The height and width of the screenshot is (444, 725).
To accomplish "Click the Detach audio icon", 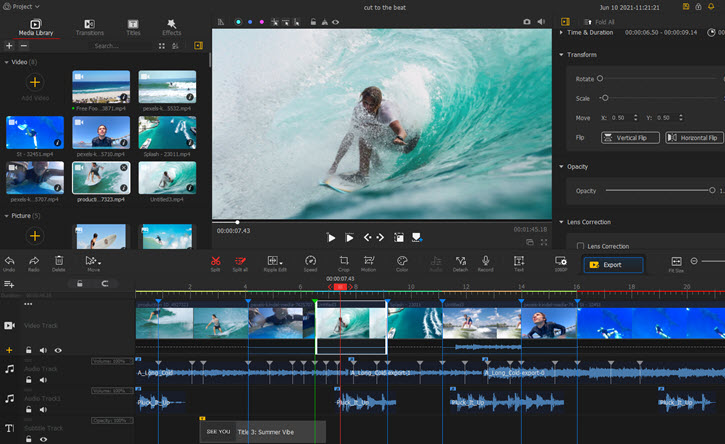I will [x=460, y=260].
